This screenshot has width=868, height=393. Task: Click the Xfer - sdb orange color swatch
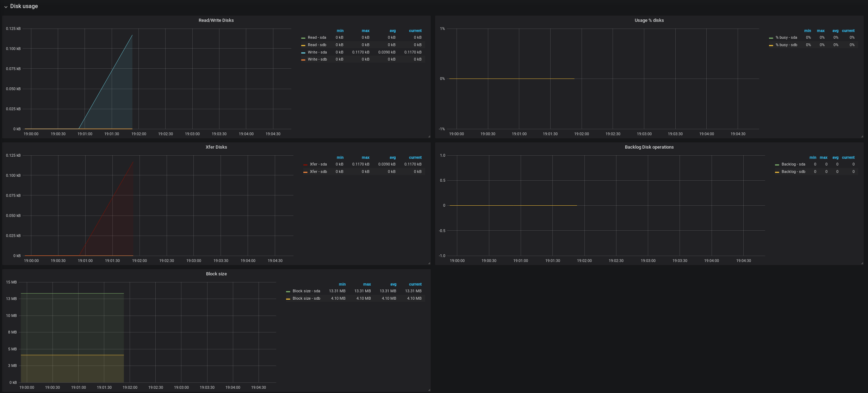point(305,172)
